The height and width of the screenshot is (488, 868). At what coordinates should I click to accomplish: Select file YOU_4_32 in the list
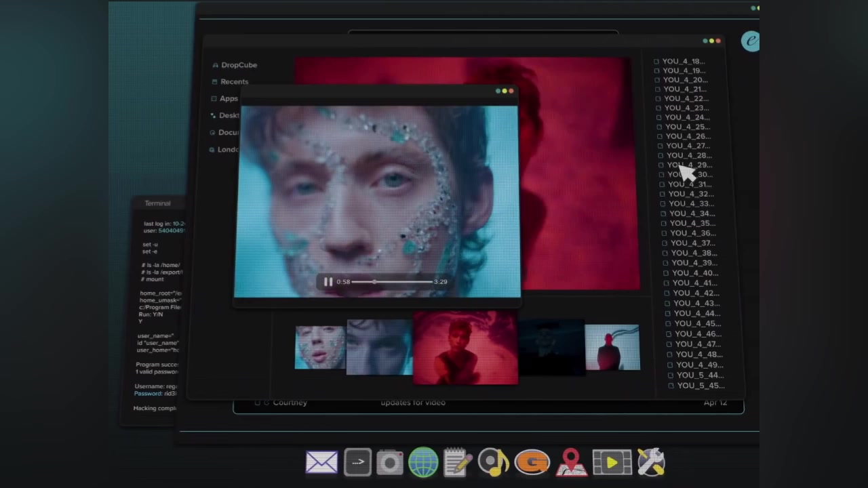point(691,194)
